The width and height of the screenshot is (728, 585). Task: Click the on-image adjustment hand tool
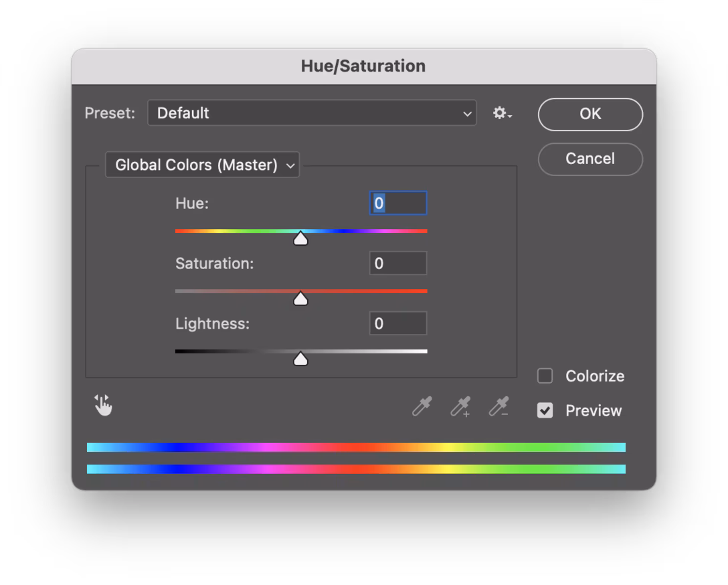coord(103,405)
